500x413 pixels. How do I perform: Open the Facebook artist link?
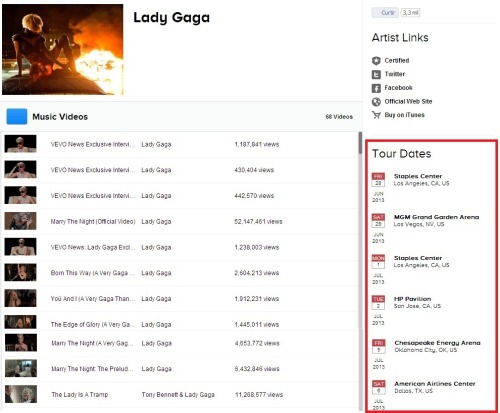click(x=398, y=88)
